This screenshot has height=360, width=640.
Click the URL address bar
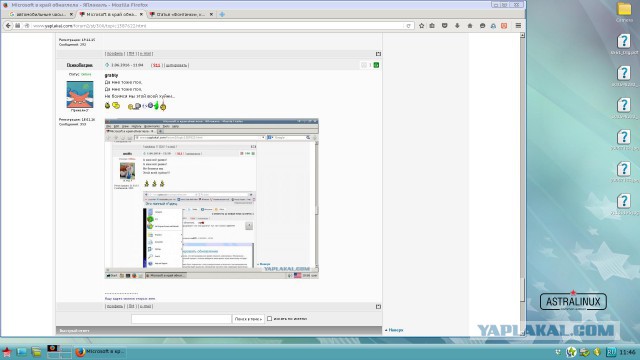point(218,26)
